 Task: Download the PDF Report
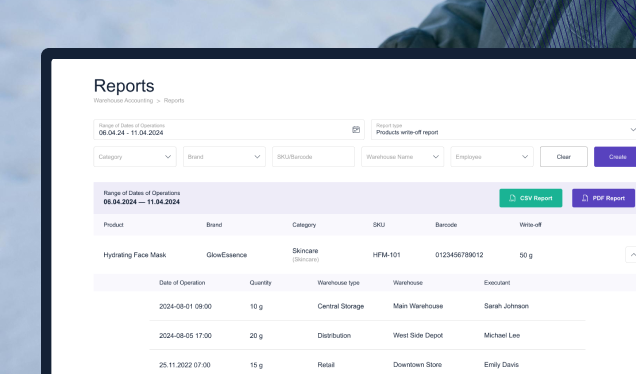click(603, 198)
